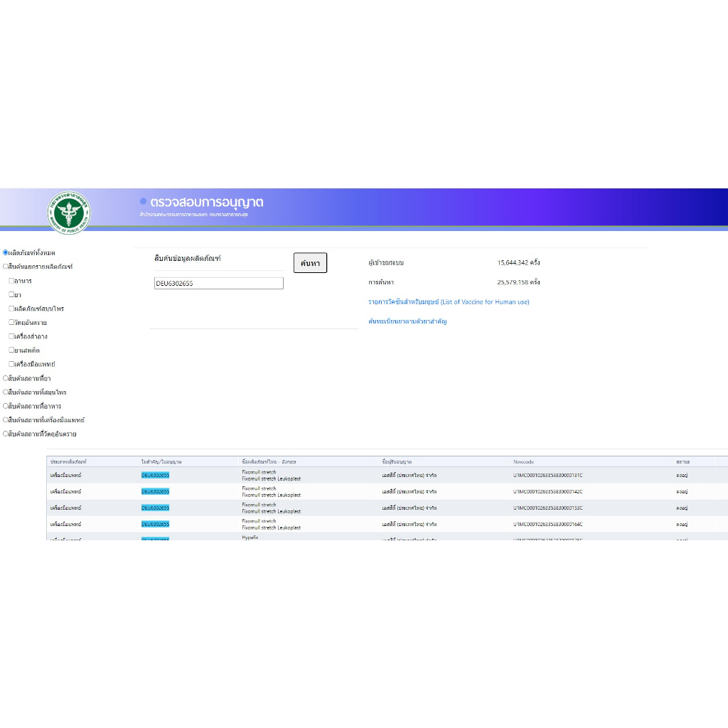
Task: Check the ยา checkbox
Action: (x=11, y=294)
